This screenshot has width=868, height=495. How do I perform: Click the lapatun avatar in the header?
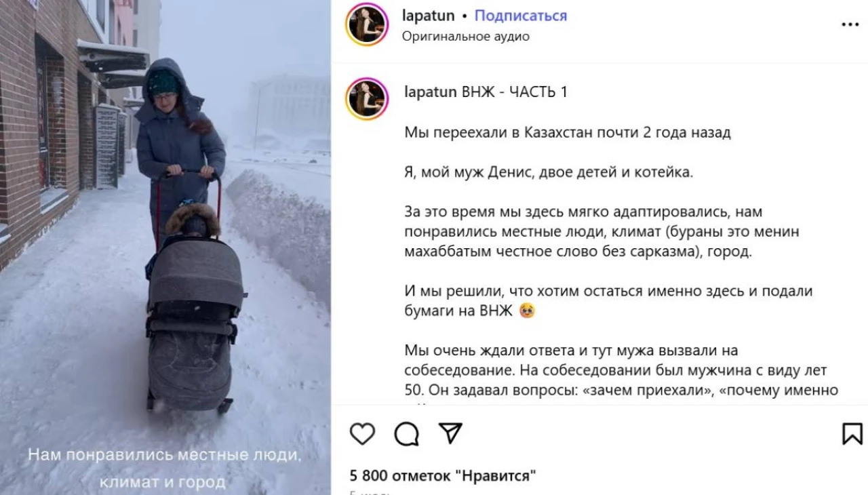point(367,24)
